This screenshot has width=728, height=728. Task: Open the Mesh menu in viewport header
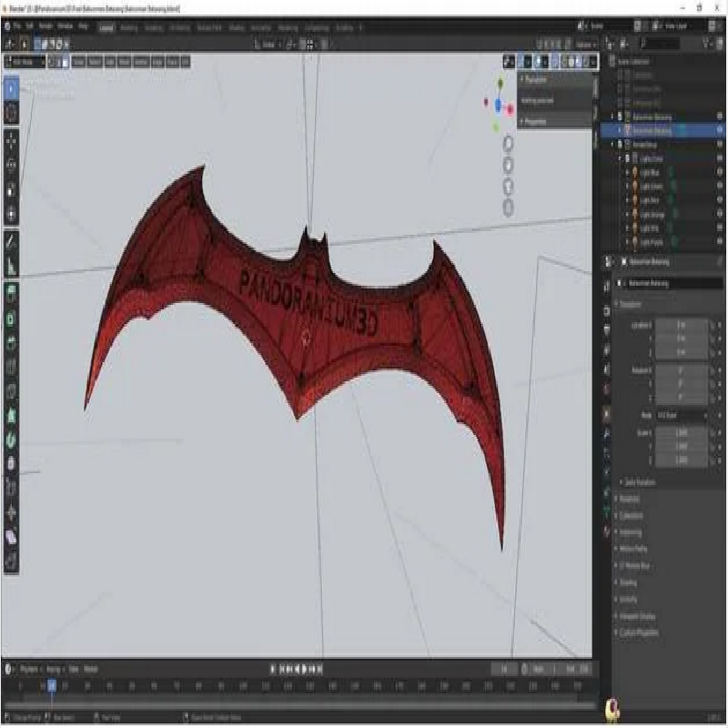(x=124, y=62)
